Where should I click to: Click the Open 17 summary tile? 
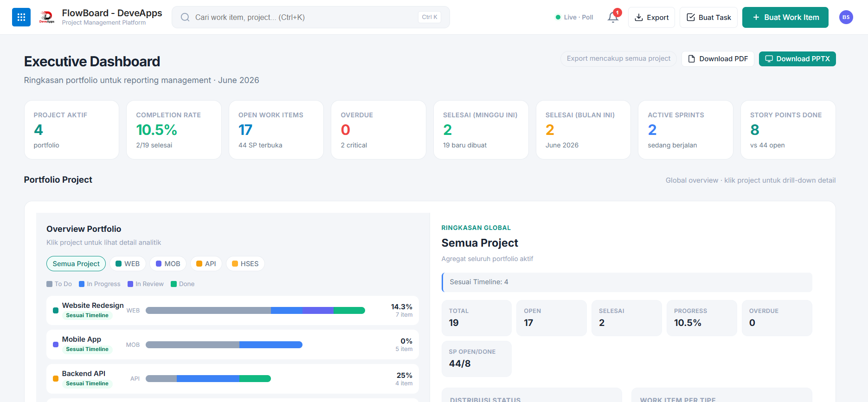(552, 318)
